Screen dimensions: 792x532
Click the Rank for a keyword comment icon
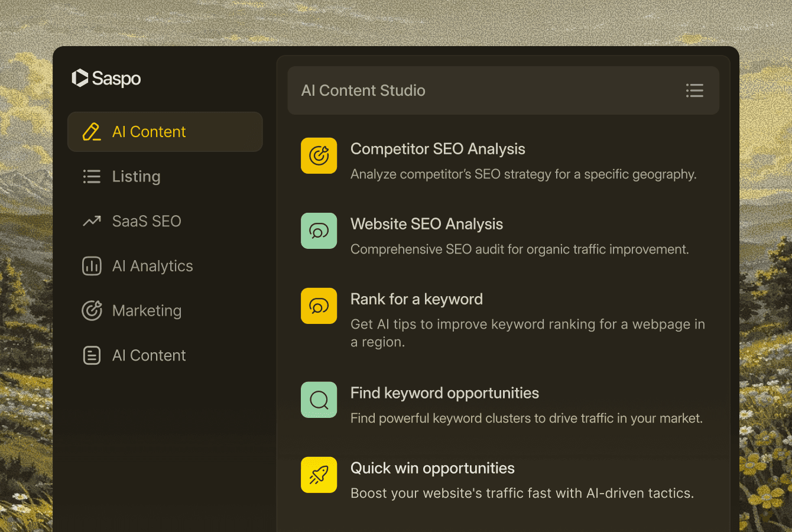point(319,306)
